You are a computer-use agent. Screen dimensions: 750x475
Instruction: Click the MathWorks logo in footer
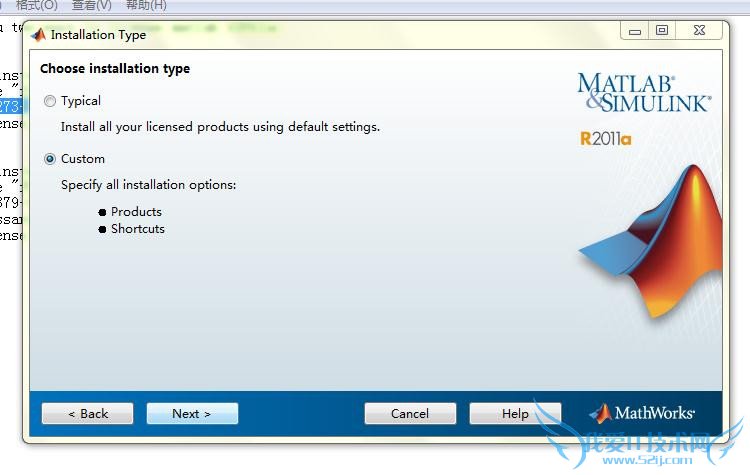click(x=642, y=413)
